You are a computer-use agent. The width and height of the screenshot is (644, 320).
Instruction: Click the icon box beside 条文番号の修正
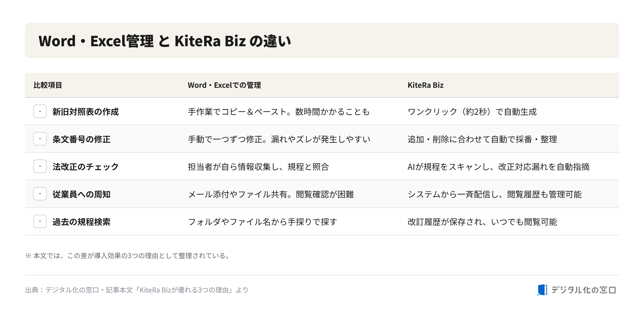(40, 139)
